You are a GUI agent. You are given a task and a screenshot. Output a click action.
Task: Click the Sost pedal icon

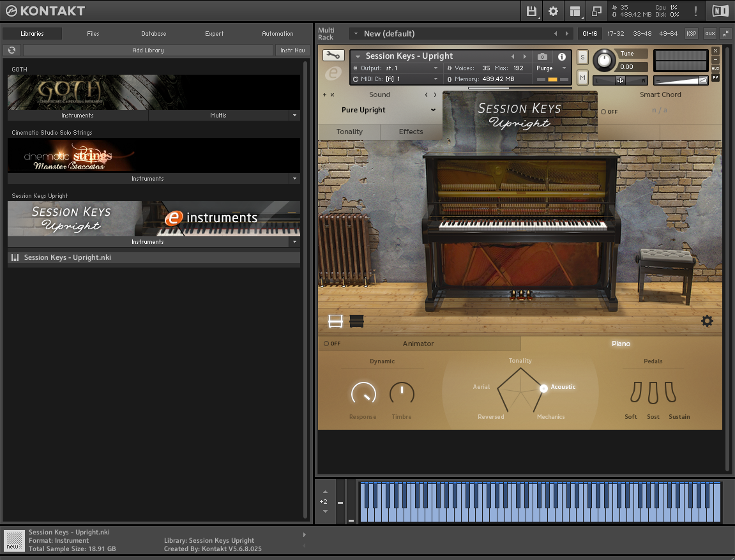pos(653,393)
